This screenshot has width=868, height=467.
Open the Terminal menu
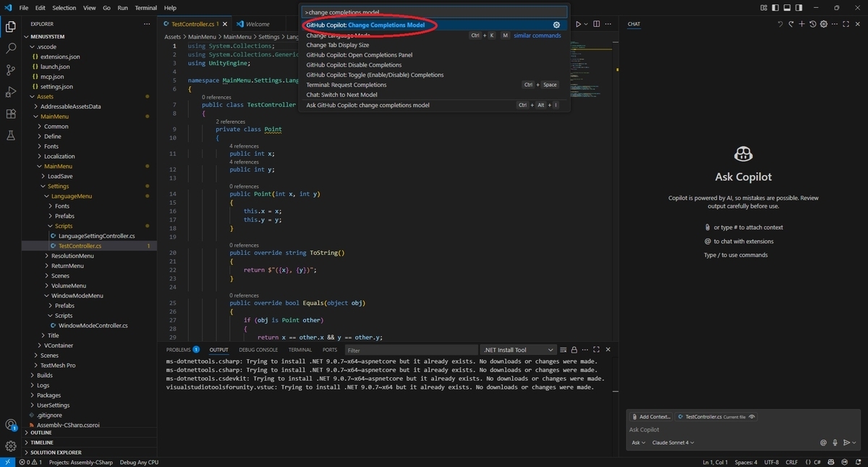pyautogui.click(x=146, y=8)
